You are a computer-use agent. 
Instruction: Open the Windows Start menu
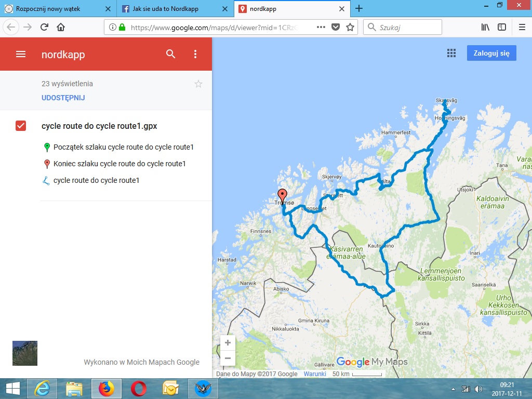tap(13, 389)
